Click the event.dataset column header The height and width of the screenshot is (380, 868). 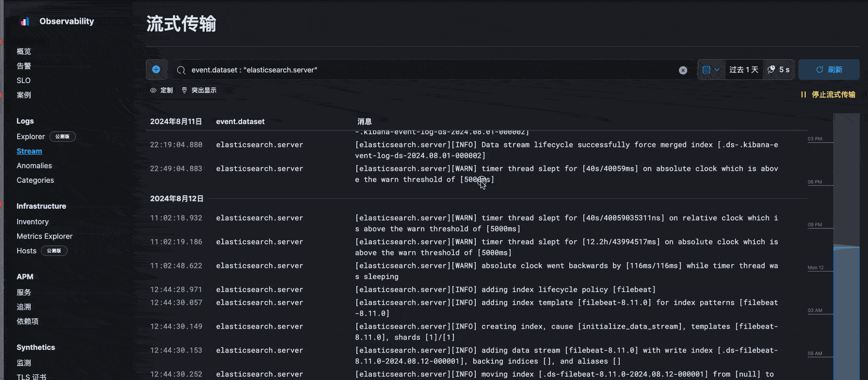click(240, 121)
